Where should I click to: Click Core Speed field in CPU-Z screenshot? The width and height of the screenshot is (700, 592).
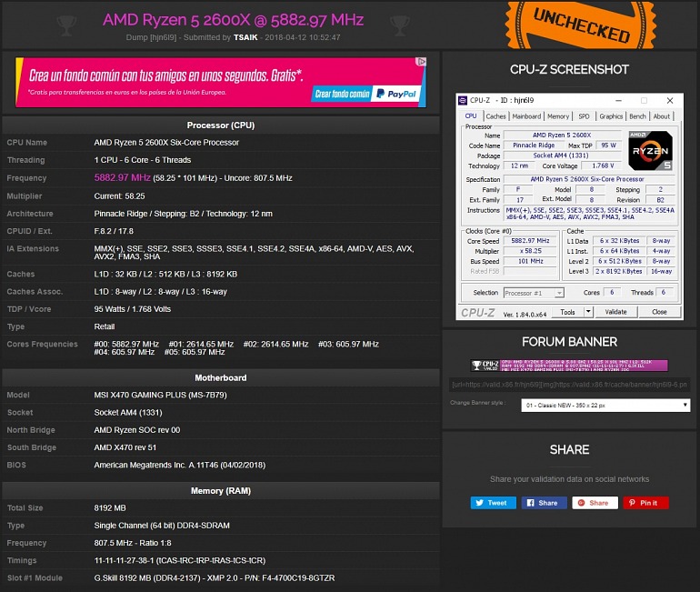click(530, 241)
